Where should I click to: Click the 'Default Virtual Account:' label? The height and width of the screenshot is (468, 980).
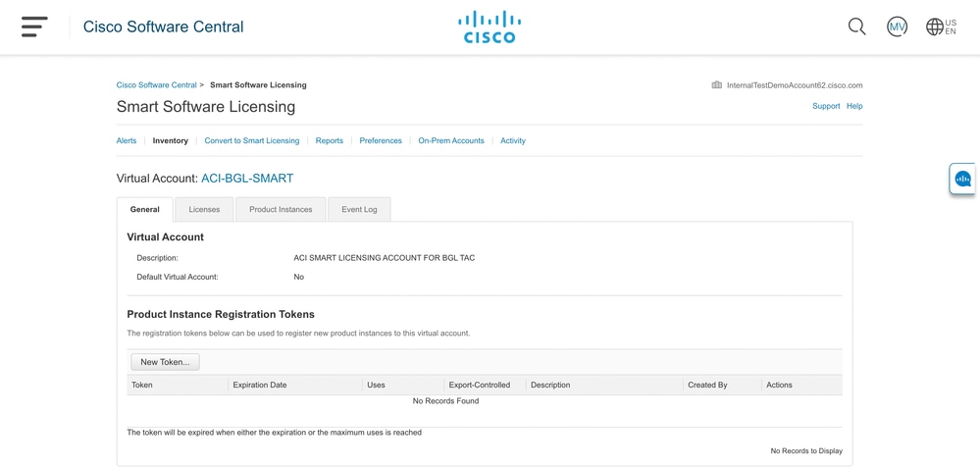(178, 277)
